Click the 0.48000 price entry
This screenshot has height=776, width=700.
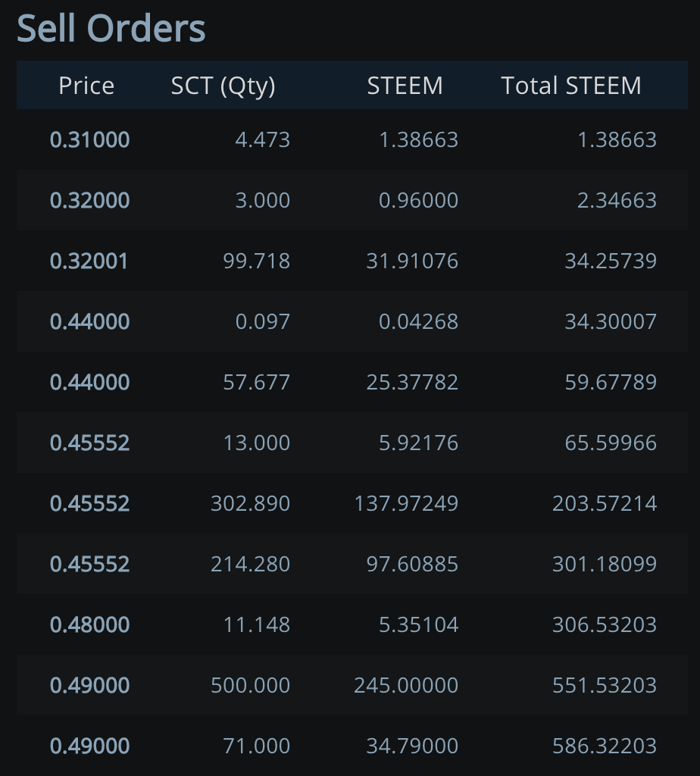pos(89,624)
